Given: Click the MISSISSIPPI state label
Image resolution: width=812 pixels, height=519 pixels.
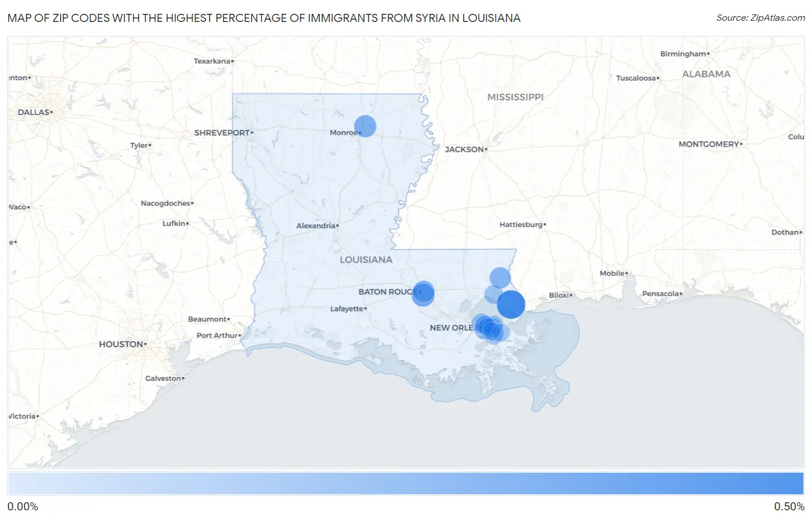Looking at the screenshot, I should [x=515, y=97].
